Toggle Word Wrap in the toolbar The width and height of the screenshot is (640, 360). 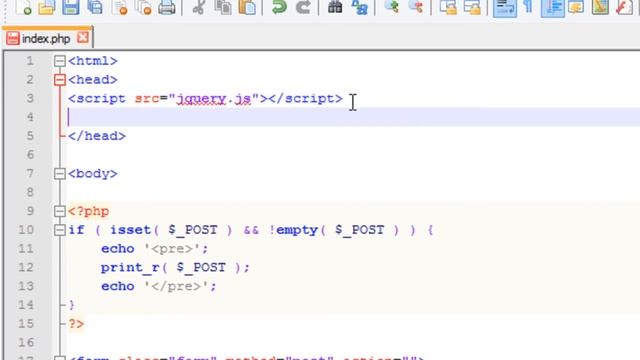tap(504, 8)
